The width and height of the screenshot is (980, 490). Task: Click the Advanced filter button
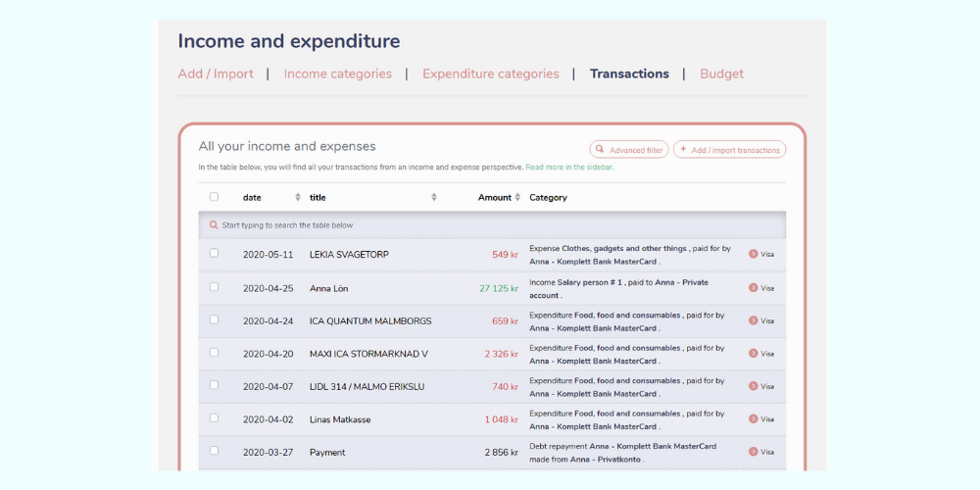click(x=629, y=150)
